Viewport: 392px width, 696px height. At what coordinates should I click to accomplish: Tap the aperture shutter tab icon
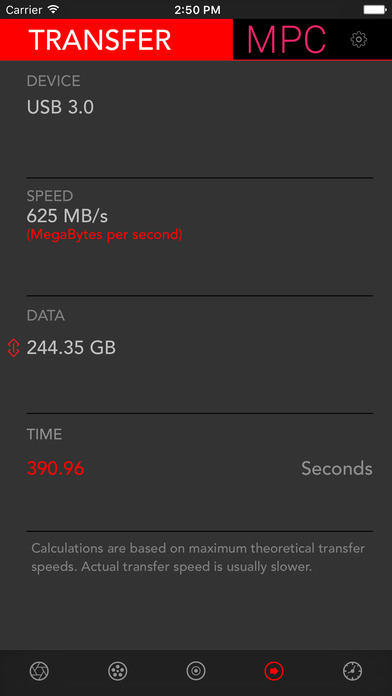(39, 671)
